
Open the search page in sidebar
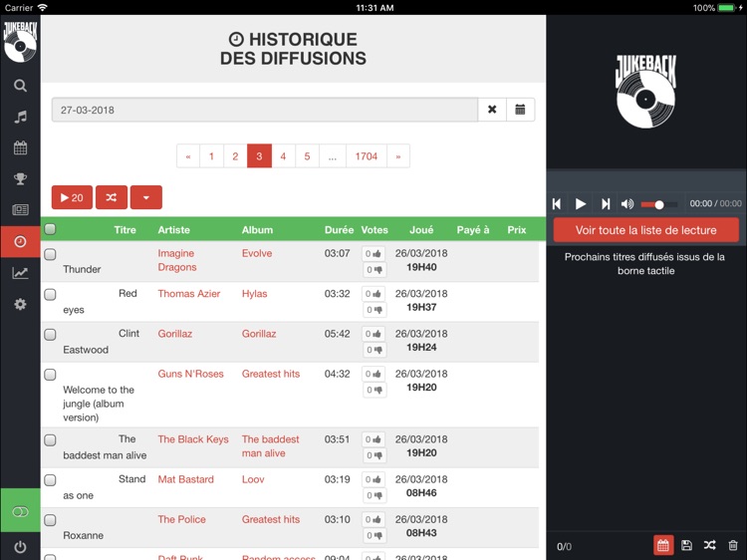pos(20,86)
